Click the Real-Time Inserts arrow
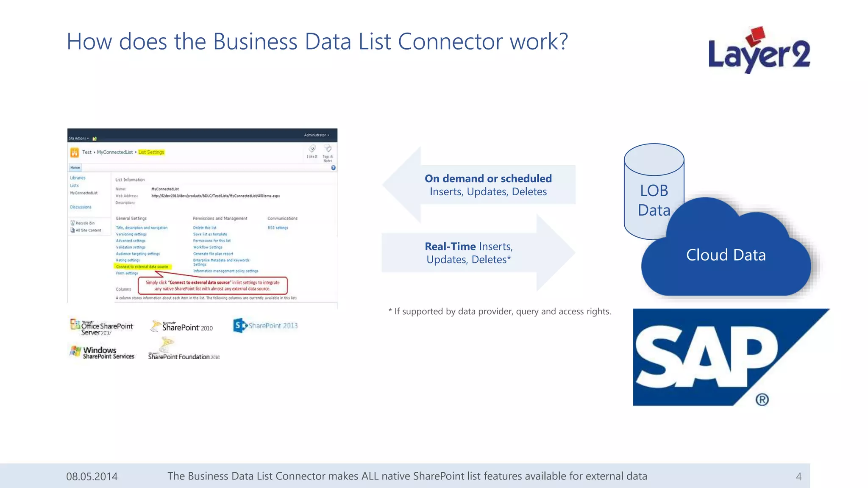The height and width of the screenshot is (488, 868). click(x=479, y=253)
